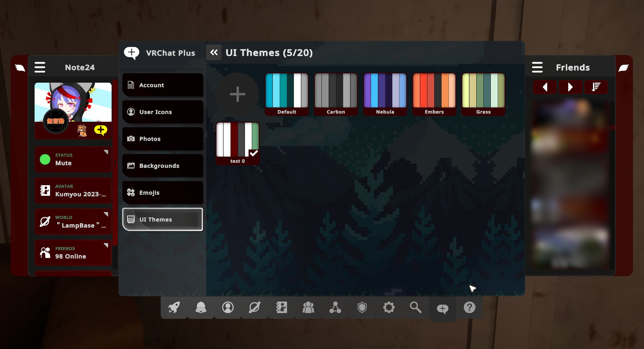Screen dimensions: 644x349
Task: Go to the next Friends page arrow
Action: 570,87
